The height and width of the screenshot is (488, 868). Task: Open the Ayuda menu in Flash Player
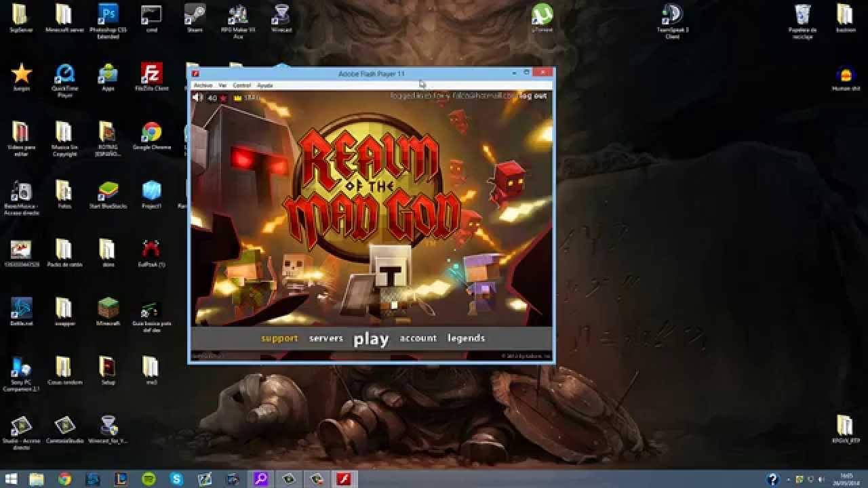tap(264, 85)
